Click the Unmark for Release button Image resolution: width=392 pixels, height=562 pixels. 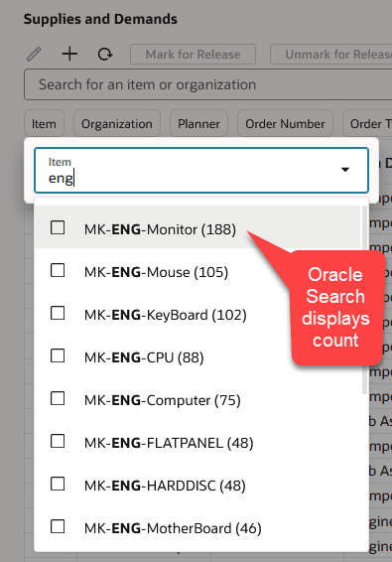[331, 55]
